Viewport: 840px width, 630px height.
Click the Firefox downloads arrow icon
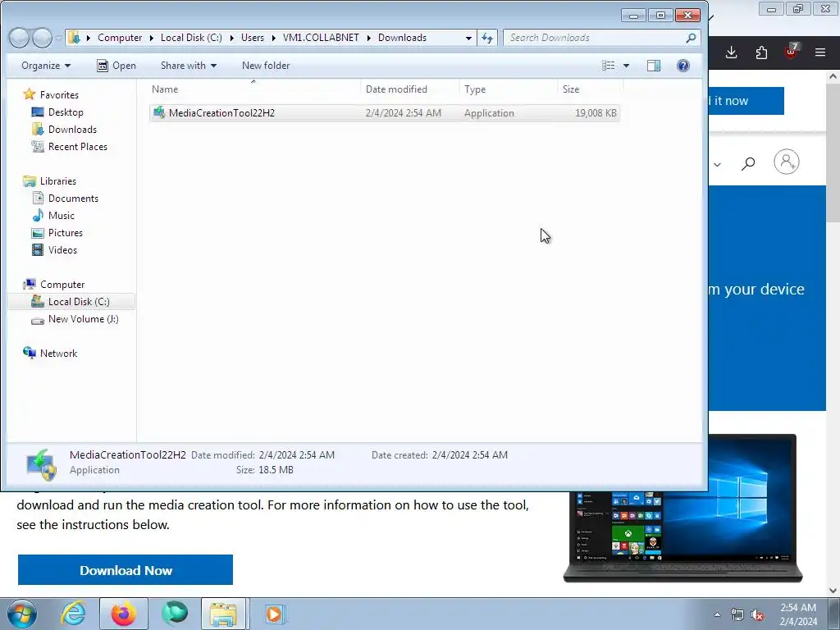(731, 52)
